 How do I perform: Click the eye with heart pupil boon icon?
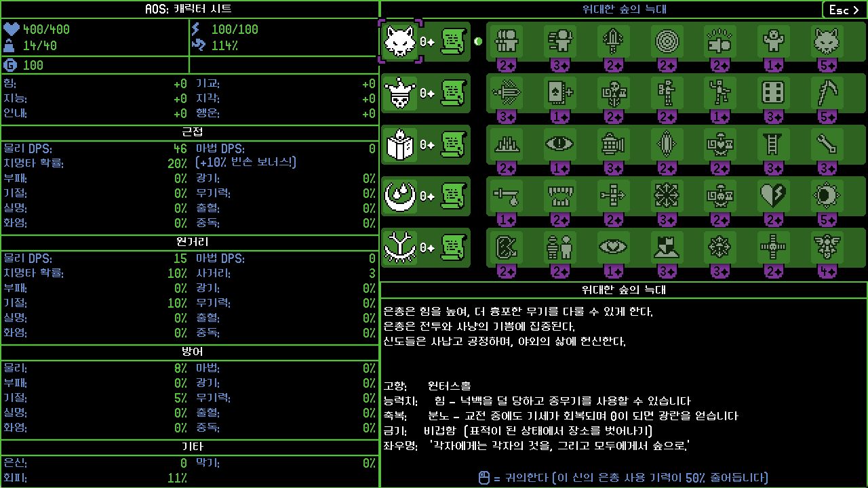(x=614, y=247)
